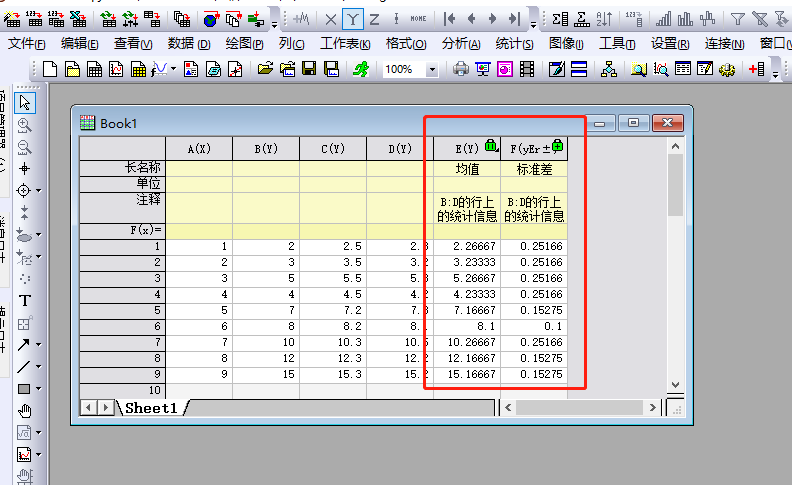The width and height of the screenshot is (792, 485).
Task: Expand the Arrow tool dropdown arrow
Action: [x=39, y=345]
